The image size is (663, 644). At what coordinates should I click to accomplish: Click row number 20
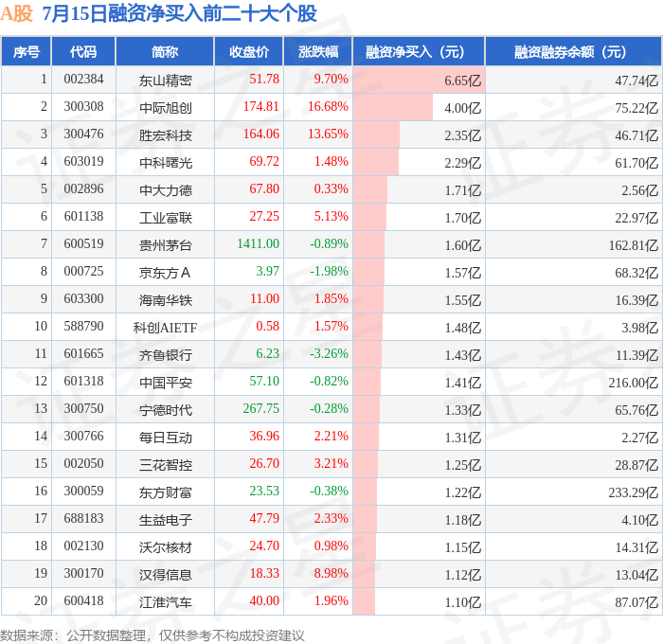point(41,601)
